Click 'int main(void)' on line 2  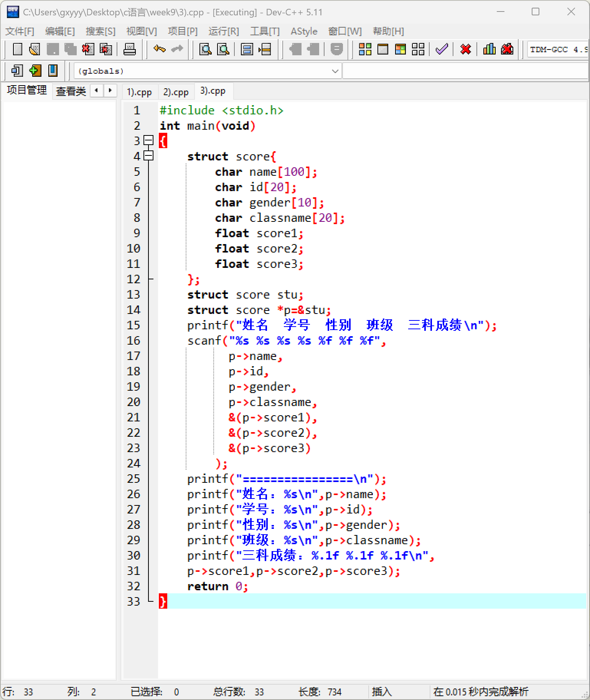click(208, 126)
